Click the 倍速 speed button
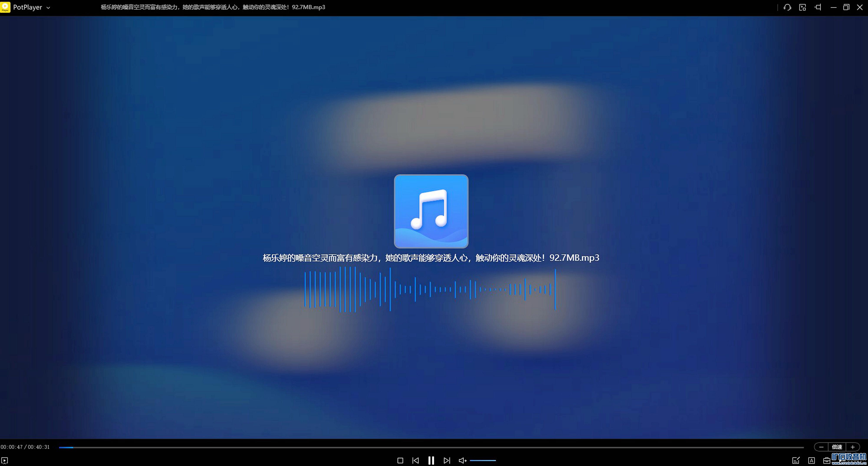Viewport: 868px width, 466px height. pyautogui.click(x=837, y=447)
